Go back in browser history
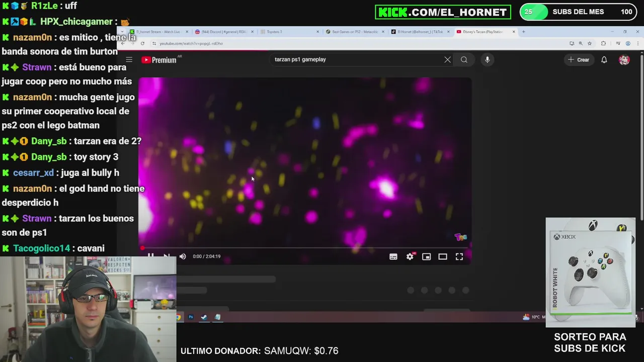The image size is (644, 362). (x=123, y=43)
